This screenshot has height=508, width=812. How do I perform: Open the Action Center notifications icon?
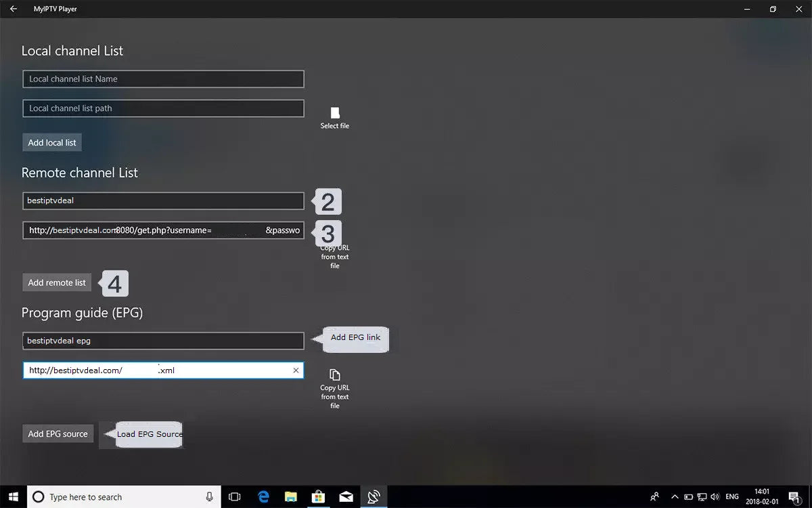[795, 497]
